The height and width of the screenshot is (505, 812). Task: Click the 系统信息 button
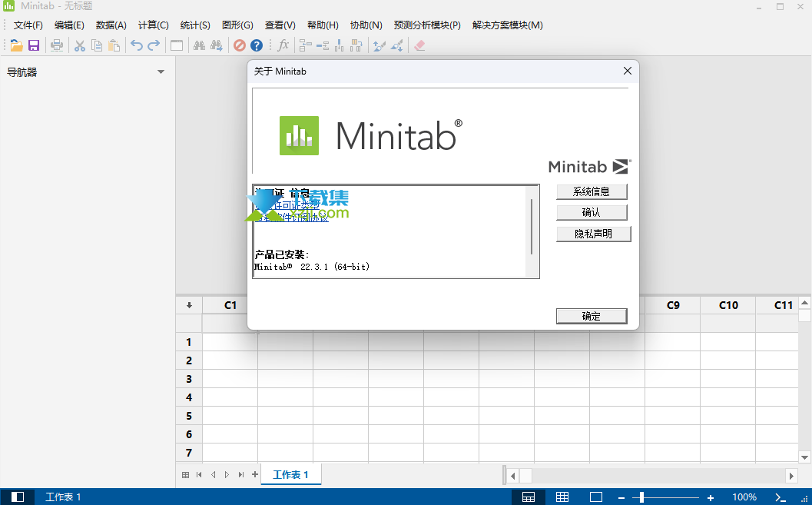(x=592, y=191)
